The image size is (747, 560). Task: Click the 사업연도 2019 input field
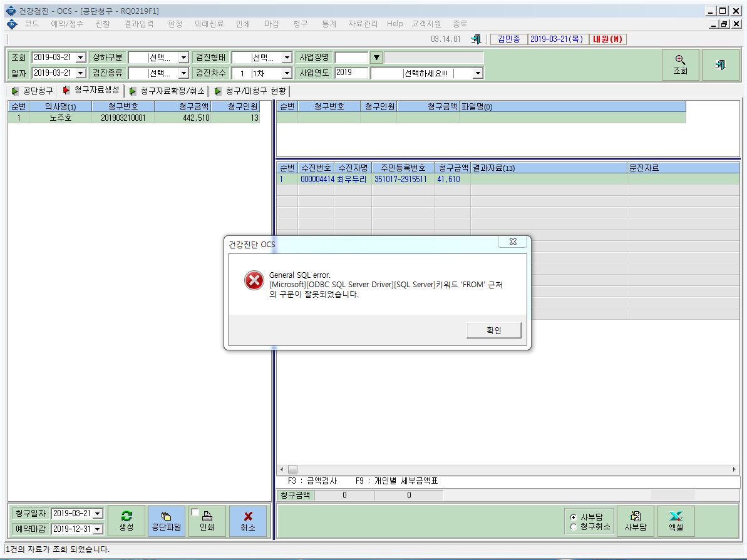352,73
